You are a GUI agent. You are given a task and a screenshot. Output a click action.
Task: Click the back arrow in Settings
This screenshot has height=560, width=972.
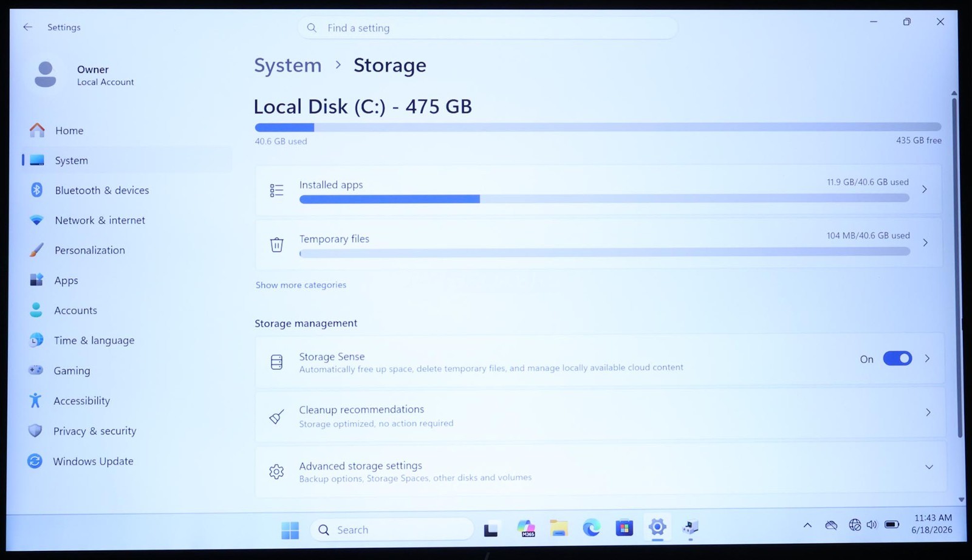click(x=27, y=27)
